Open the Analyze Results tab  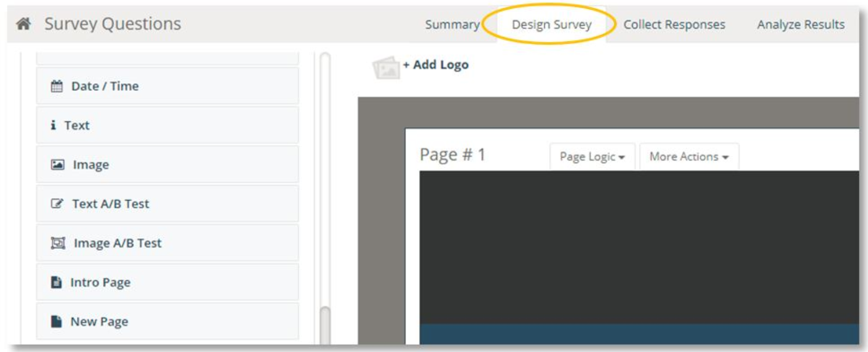point(801,24)
